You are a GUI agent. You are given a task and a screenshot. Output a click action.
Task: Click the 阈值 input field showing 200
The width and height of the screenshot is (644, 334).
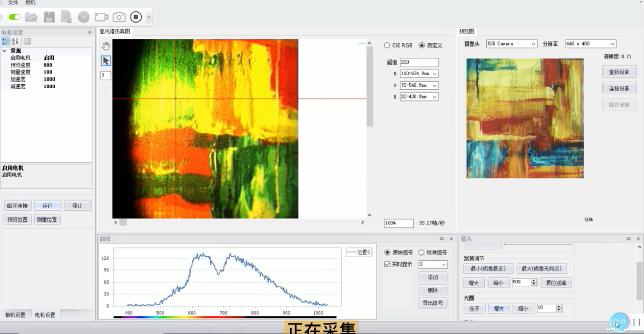coord(419,62)
